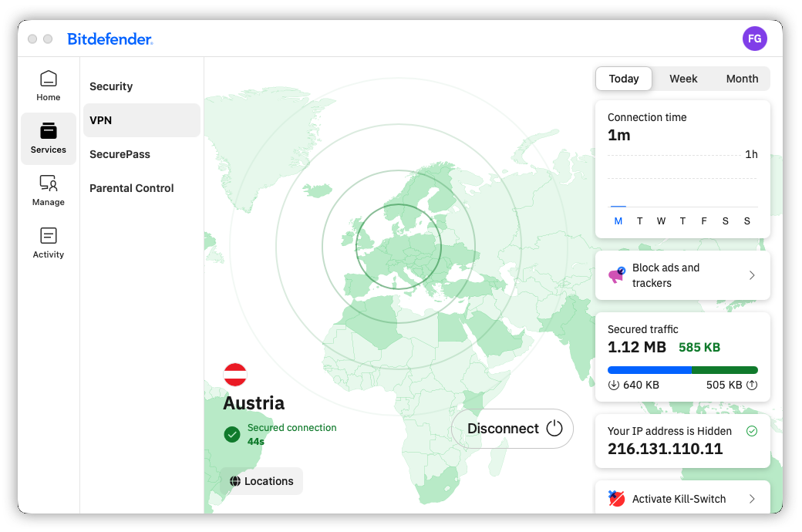Expand Block ads and trackers chevron
This screenshot has width=802, height=532.
[752, 275]
